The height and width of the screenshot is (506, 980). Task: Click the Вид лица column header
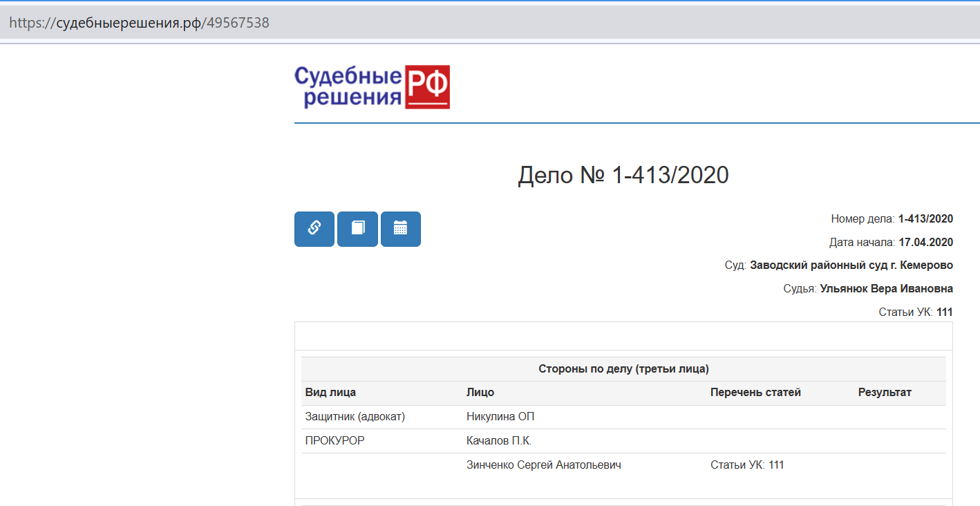click(330, 393)
